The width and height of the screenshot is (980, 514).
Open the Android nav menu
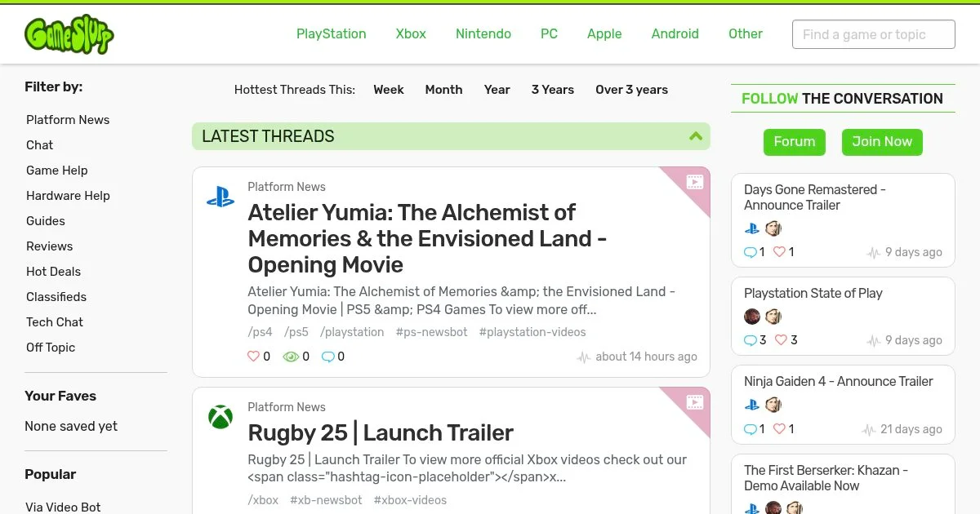pos(675,33)
